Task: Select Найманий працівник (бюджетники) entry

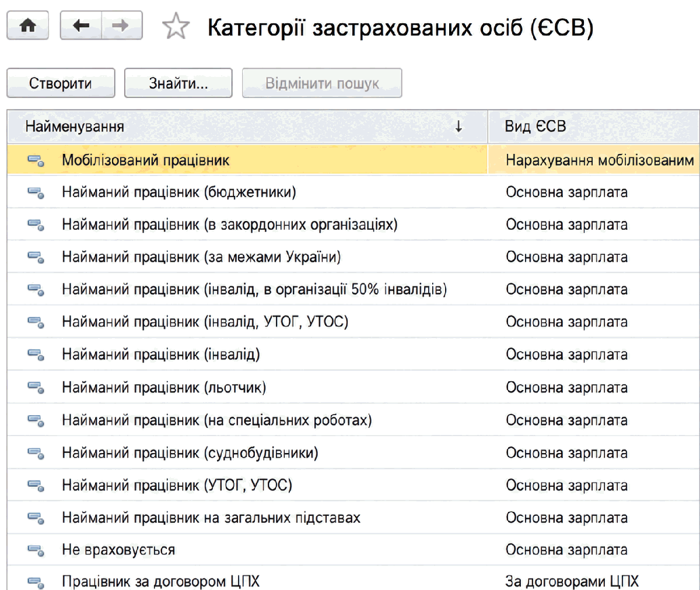Action: point(179,192)
